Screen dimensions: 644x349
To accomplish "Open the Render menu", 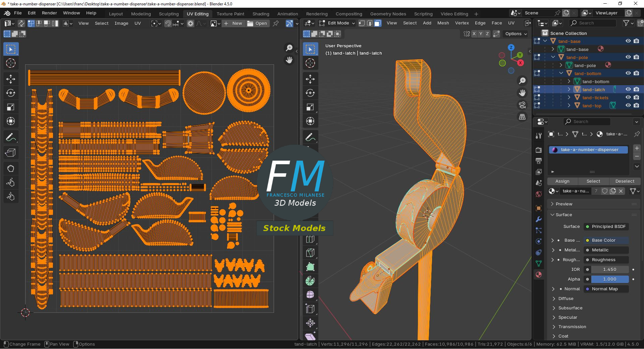I will (x=49, y=13).
